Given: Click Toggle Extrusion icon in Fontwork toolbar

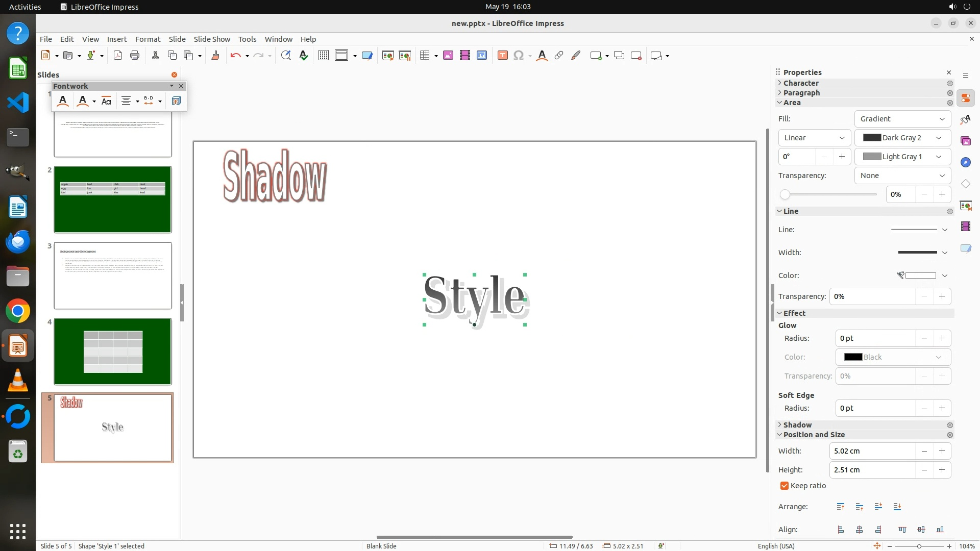Looking at the screenshot, I should point(176,101).
